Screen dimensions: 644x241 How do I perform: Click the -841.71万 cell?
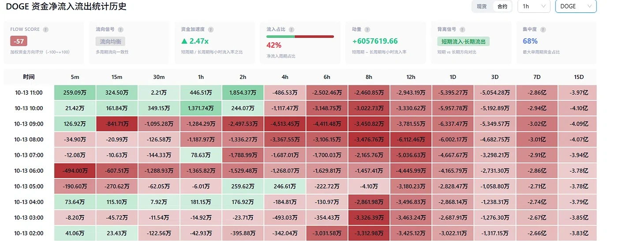pyautogui.click(x=117, y=124)
